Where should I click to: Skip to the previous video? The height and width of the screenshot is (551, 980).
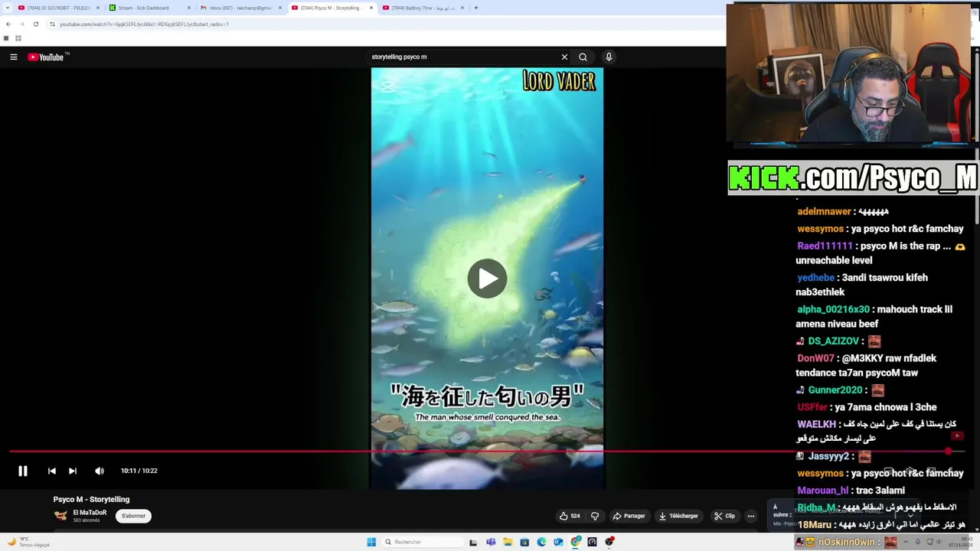click(x=52, y=471)
